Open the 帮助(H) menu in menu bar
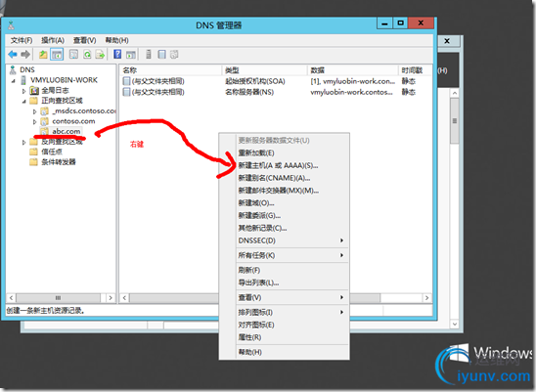This screenshot has width=536, height=392. coord(116,40)
